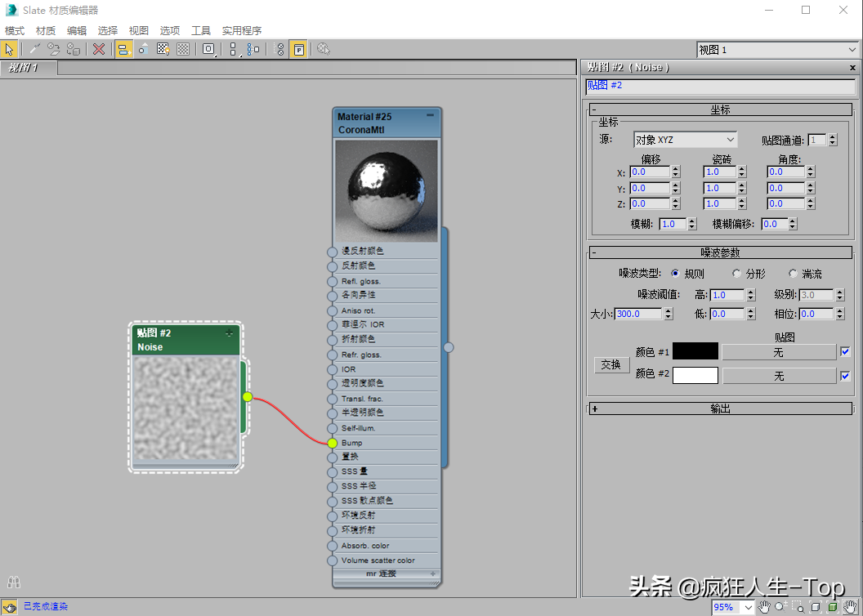Open the 编辑 menu
The image size is (863, 616).
(77, 31)
